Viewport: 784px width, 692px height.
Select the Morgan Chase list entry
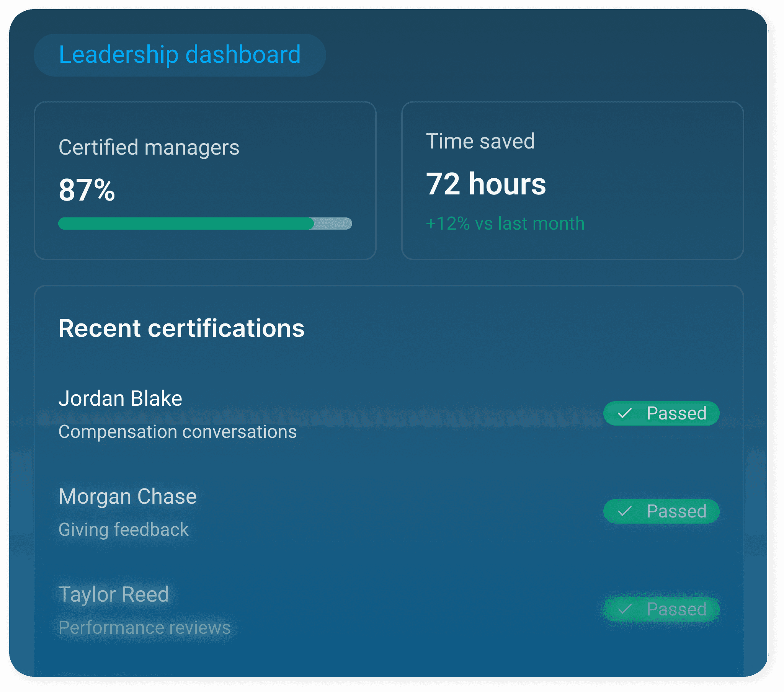[127, 496]
